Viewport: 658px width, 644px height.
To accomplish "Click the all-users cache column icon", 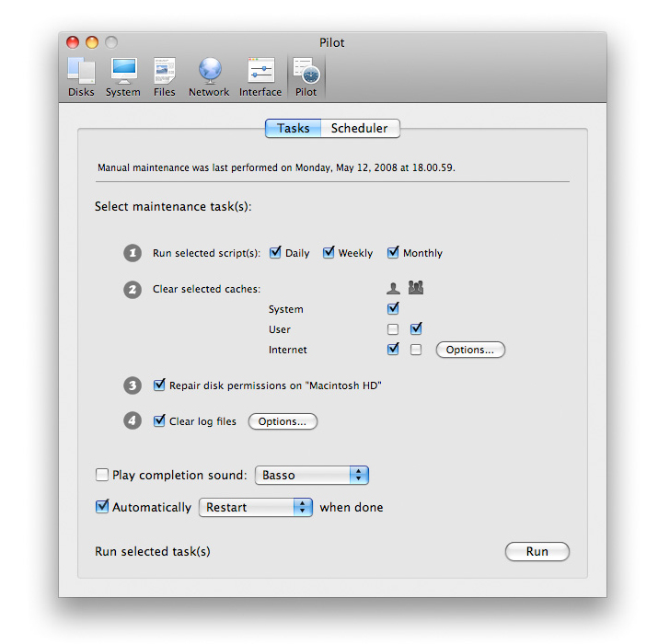I will point(416,287).
